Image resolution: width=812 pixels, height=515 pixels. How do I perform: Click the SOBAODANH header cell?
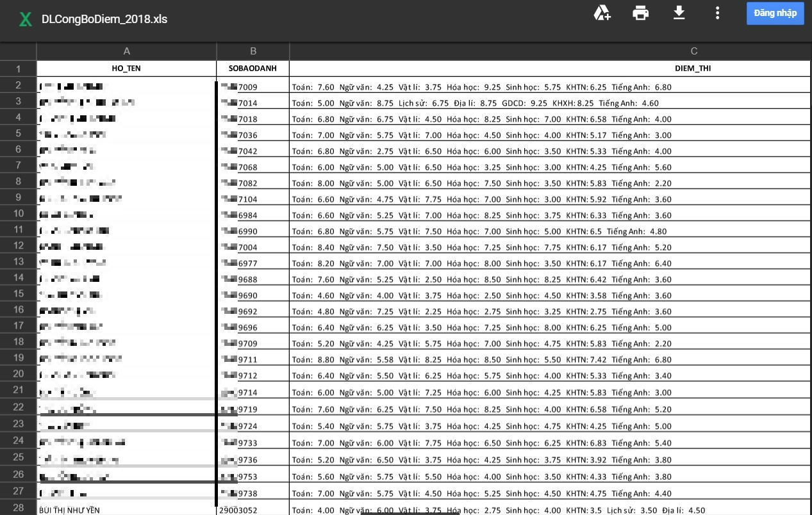click(x=253, y=69)
